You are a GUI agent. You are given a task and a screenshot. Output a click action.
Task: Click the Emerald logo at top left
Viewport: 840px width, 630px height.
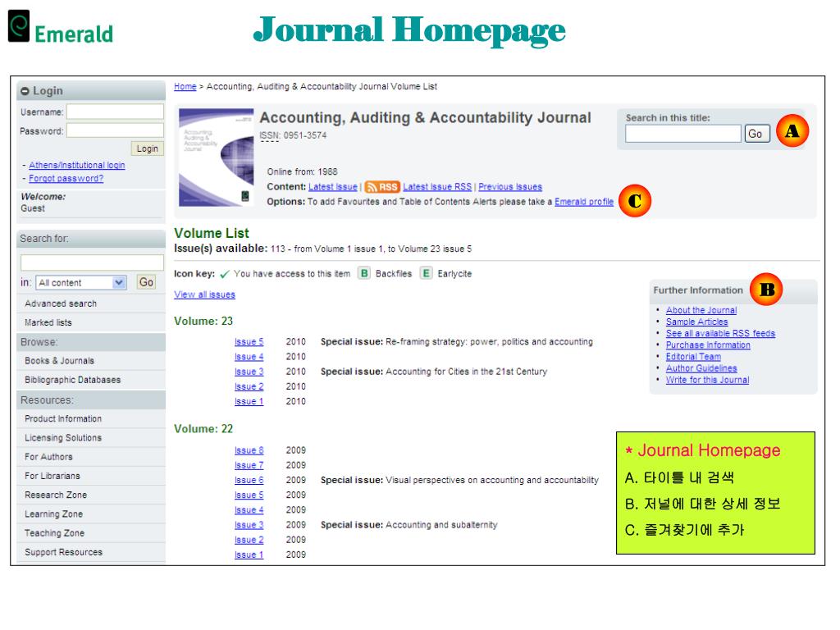click(x=61, y=27)
